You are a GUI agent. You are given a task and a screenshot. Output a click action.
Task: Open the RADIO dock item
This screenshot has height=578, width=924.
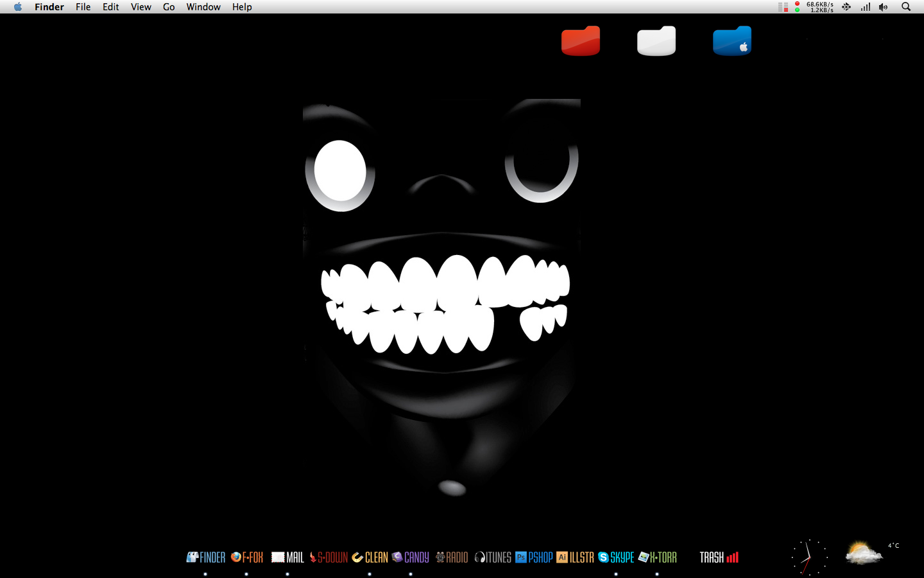[x=452, y=557]
